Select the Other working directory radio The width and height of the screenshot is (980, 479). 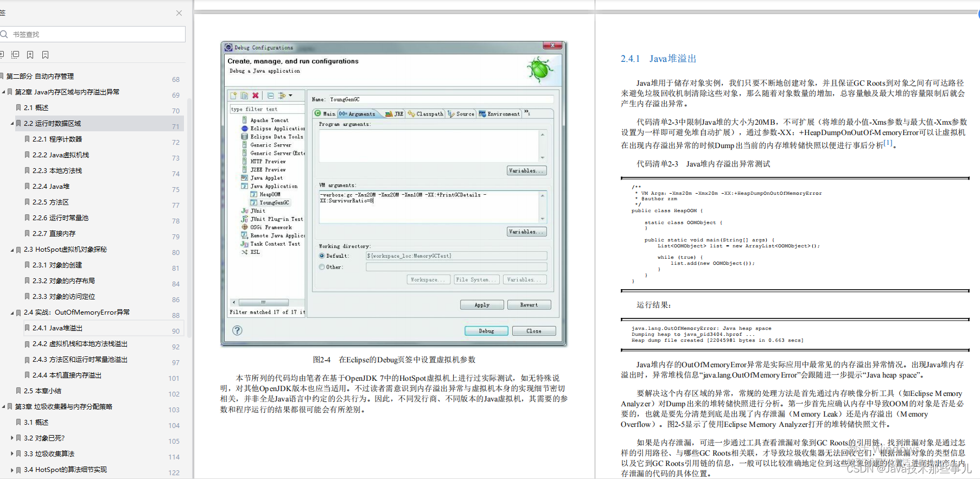[322, 267]
